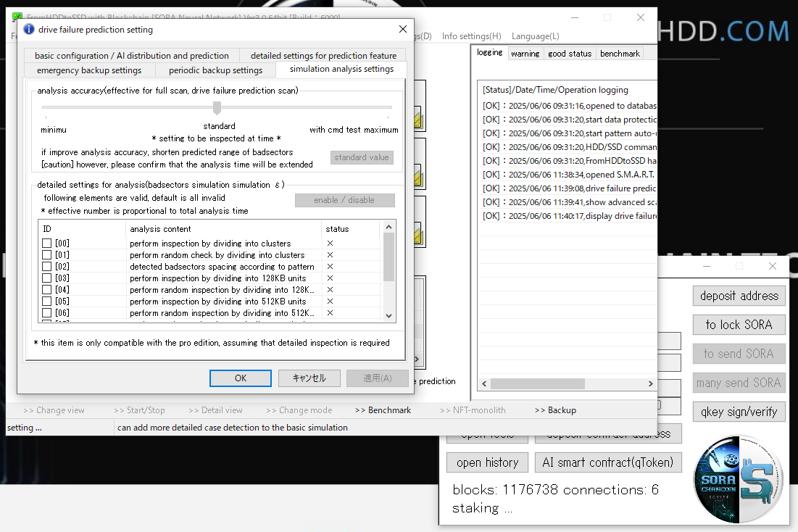This screenshot has height=532, width=798.
Task: Select checkbox [05] 512KB units inspection
Action: (47, 302)
